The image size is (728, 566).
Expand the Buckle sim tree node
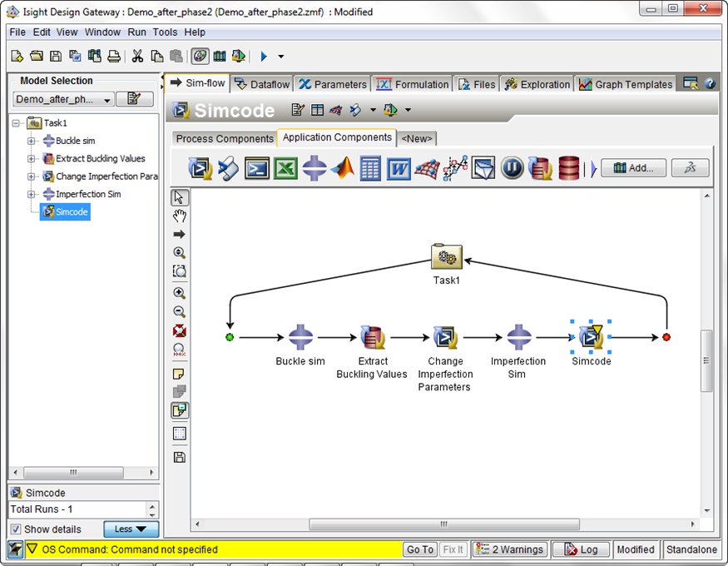[31, 141]
